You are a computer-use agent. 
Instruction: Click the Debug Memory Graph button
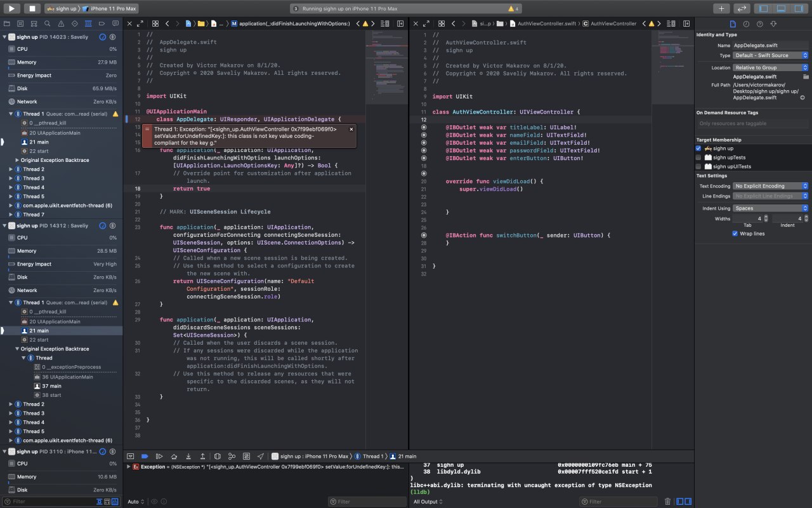(232, 456)
